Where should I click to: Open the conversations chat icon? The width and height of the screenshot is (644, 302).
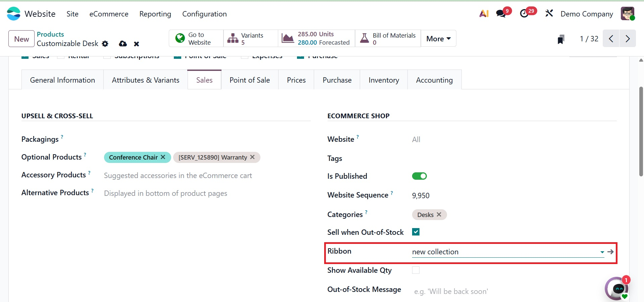tap(501, 14)
